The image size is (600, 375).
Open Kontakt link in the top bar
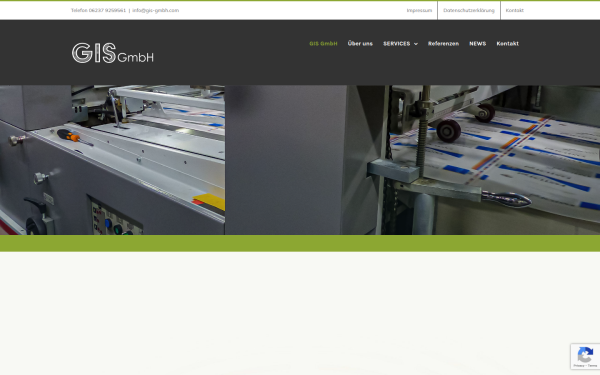pyautogui.click(x=514, y=10)
